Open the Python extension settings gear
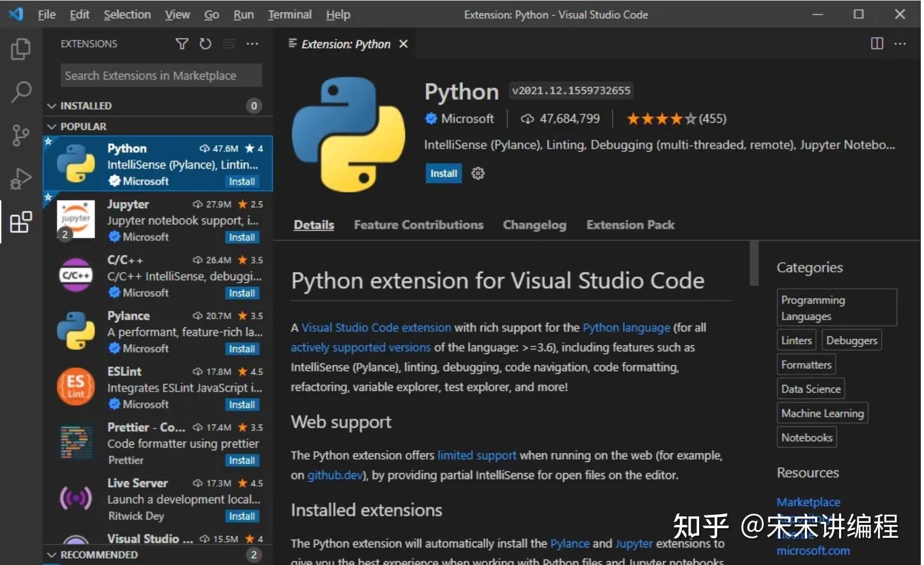This screenshot has height=565, width=924. [x=477, y=173]
